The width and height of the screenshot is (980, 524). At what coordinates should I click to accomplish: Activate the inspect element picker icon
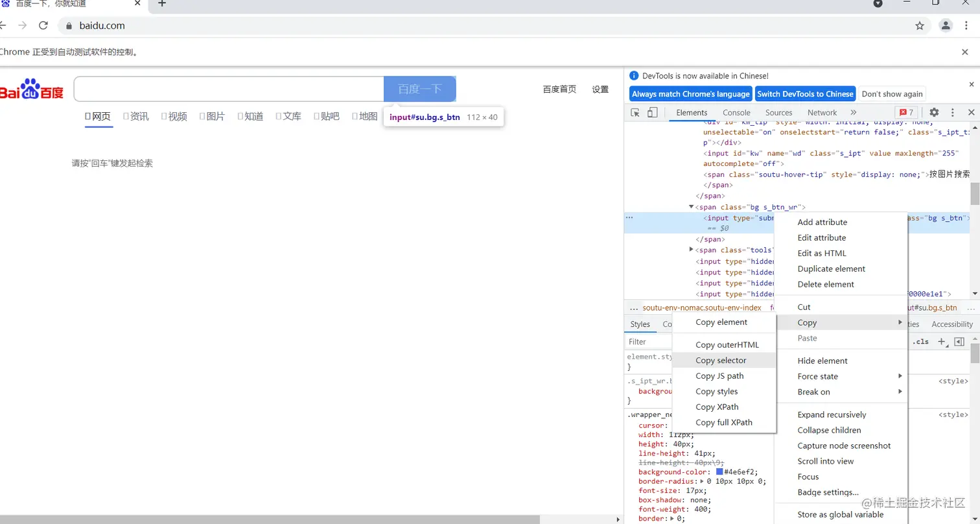(636, 113)
